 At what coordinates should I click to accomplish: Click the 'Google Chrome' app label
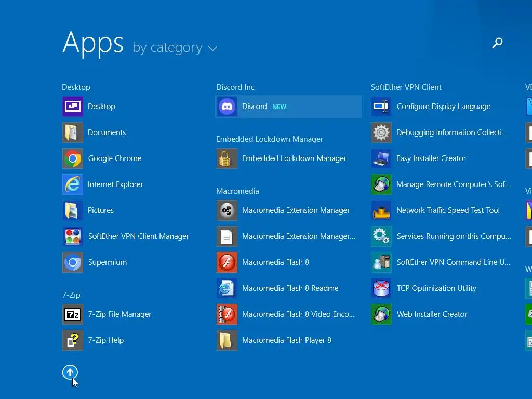coord(115,158)
